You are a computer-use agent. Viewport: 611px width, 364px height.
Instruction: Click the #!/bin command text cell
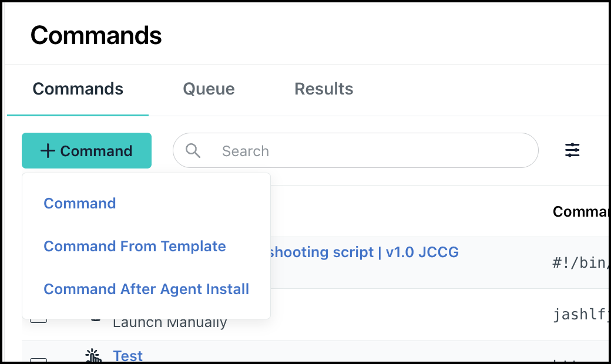(579, 262)
